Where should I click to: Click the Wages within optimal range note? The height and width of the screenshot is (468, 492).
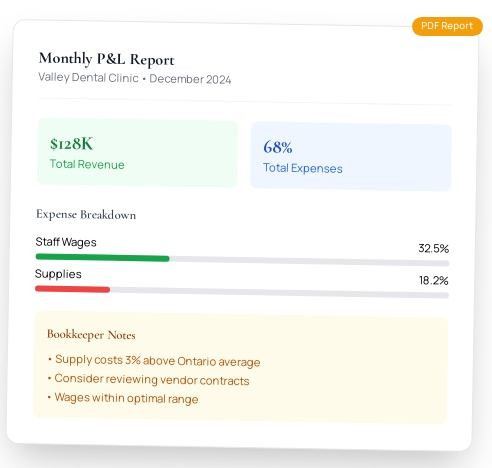[x=123, y=398]
